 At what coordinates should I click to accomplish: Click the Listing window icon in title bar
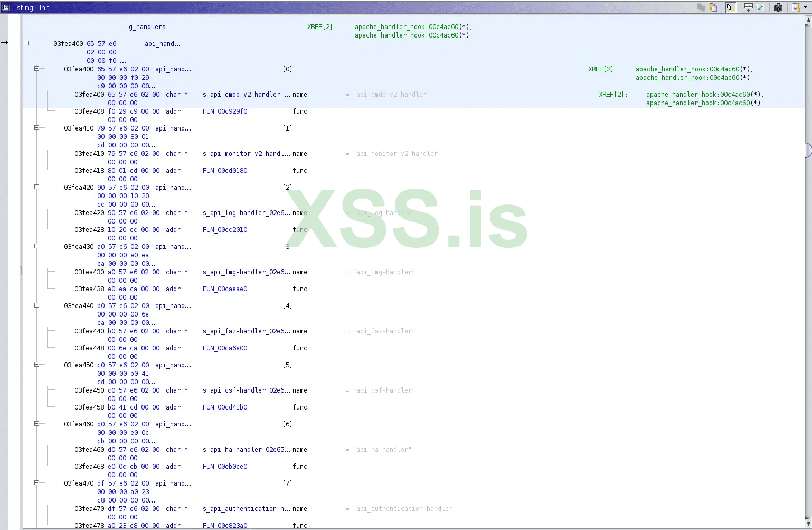pos(6,7)
